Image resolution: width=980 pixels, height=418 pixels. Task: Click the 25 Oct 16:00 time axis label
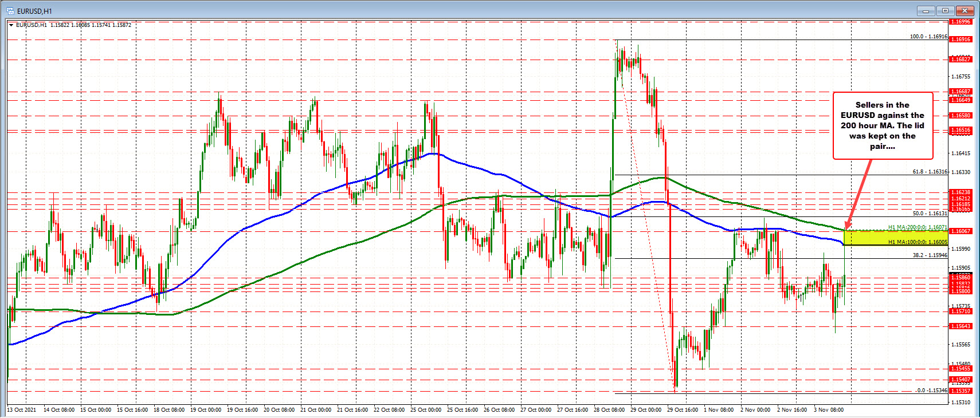click(462, 410)
